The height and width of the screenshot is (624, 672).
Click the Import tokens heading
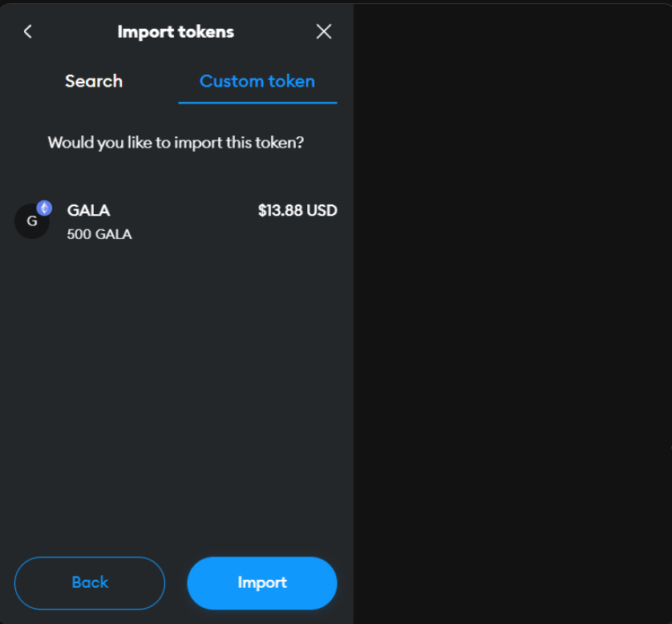(x=176, y=32)
